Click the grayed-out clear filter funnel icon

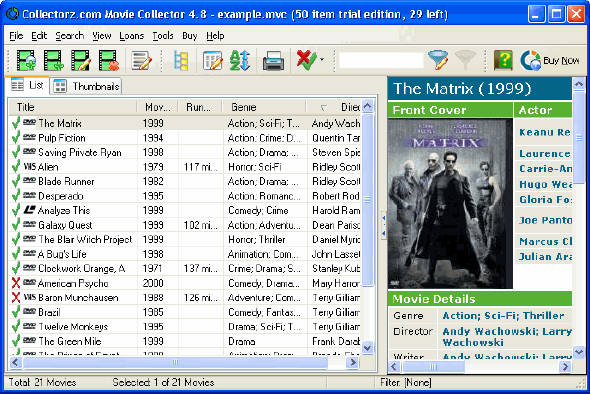click(x=465, y=60)
